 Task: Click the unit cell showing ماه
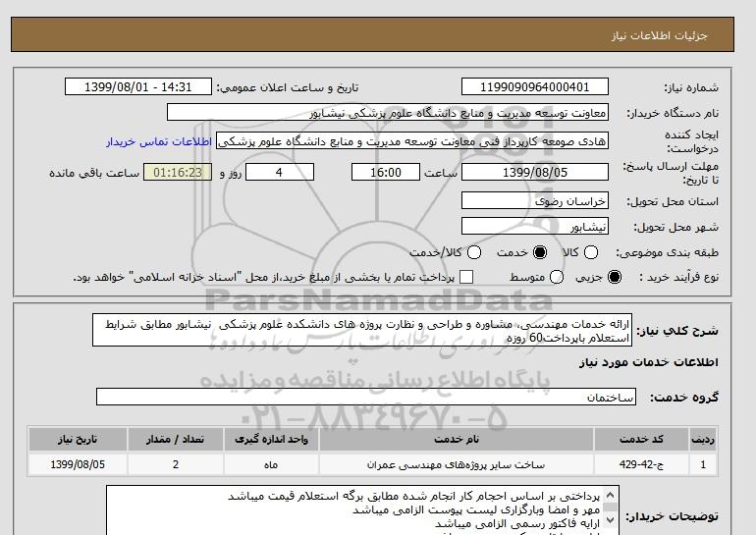point(271,464)
